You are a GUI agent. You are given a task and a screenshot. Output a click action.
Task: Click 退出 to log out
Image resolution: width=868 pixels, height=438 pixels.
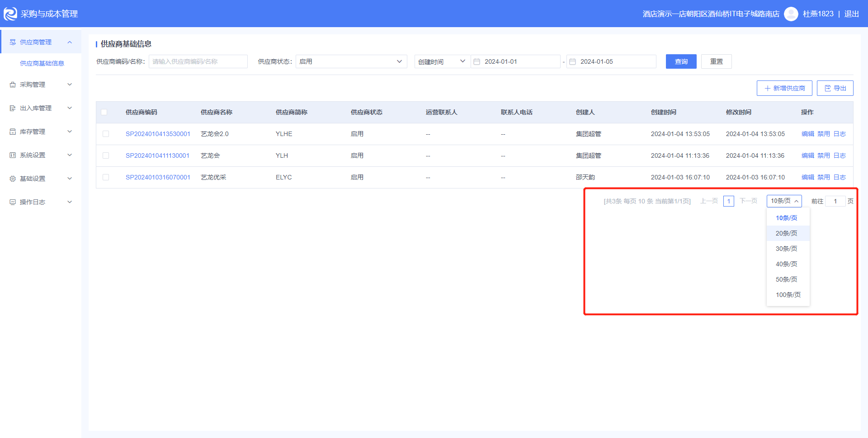point(852,14)
